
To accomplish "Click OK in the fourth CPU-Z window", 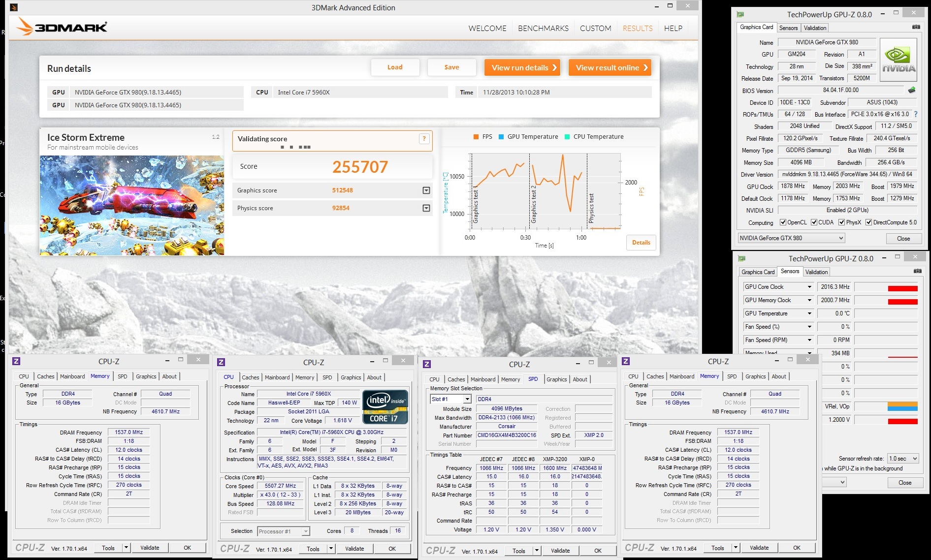I will tap(797, 548).
